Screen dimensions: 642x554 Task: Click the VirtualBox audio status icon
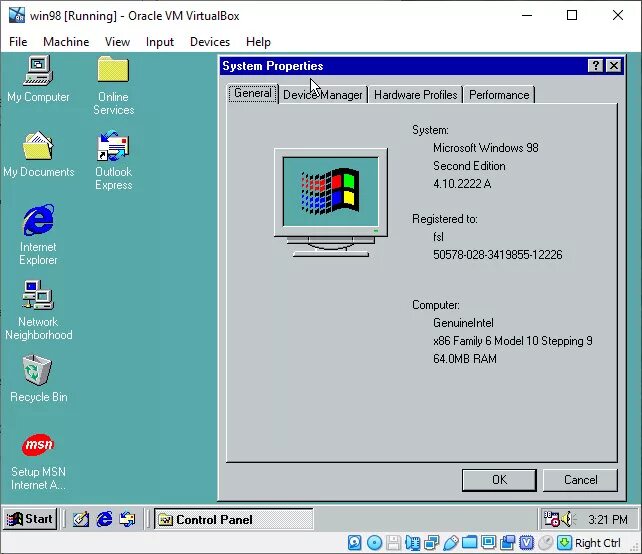[413, 543]
